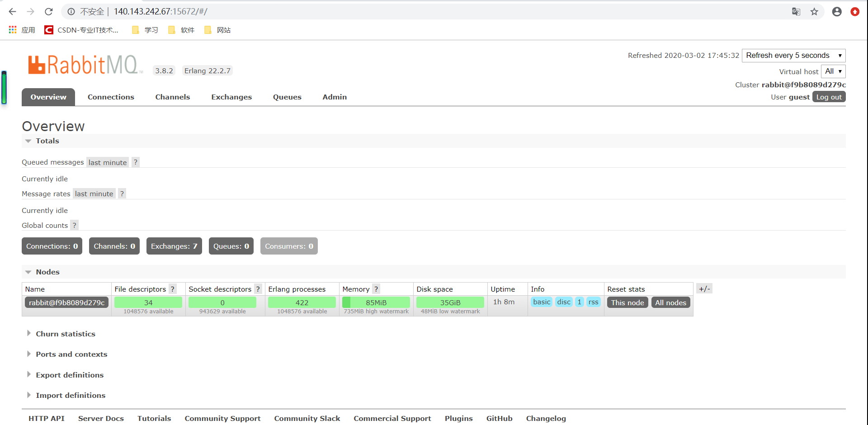Expand the Churn statistics section

(66, 334)
